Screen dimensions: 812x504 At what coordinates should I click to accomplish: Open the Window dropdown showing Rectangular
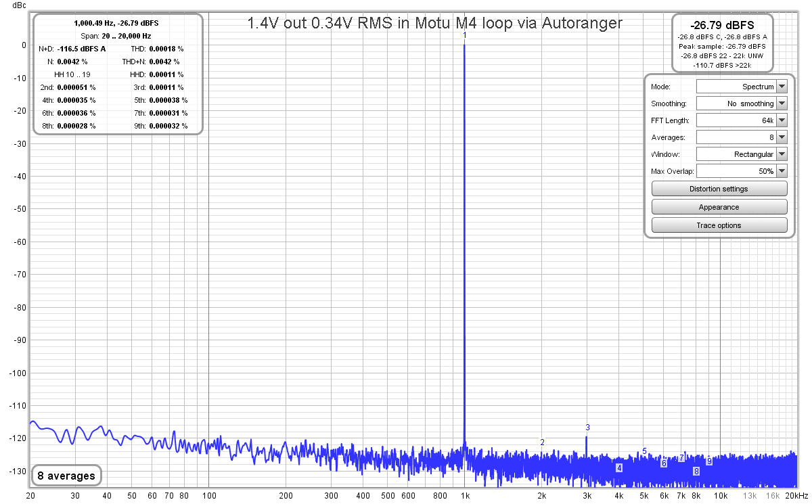(742, 154)
